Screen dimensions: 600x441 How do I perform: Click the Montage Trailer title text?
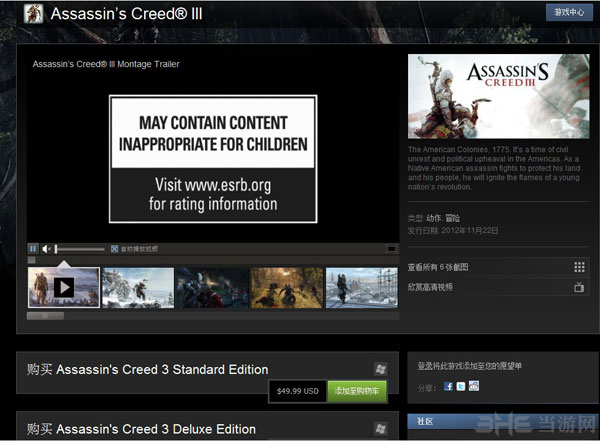coord(106,64)
